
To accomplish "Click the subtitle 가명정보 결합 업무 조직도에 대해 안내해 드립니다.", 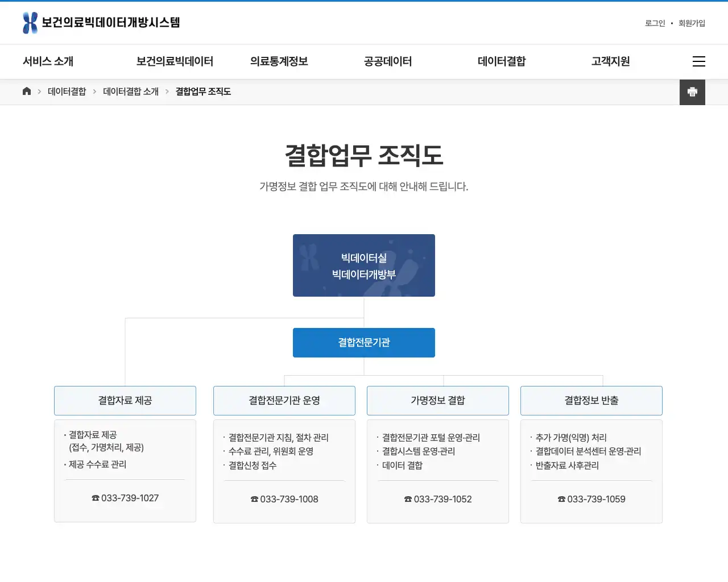I will tap(364, 186).
